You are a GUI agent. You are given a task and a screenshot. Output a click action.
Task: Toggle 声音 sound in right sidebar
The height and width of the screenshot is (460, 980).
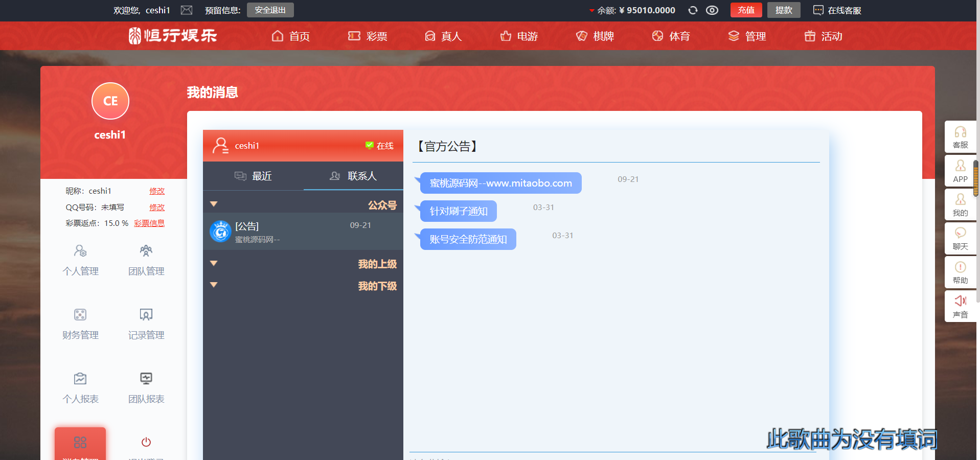point(960,307)
